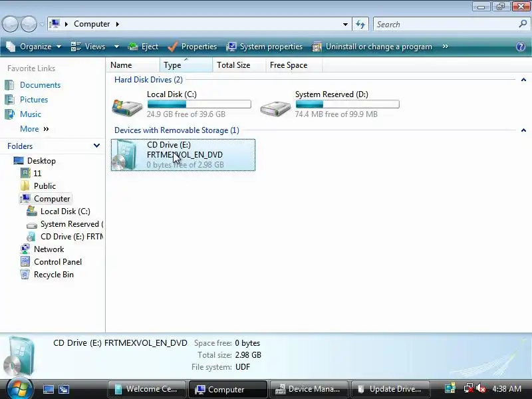Click the Documents icon in Favorite Links

tap(9, 85)
